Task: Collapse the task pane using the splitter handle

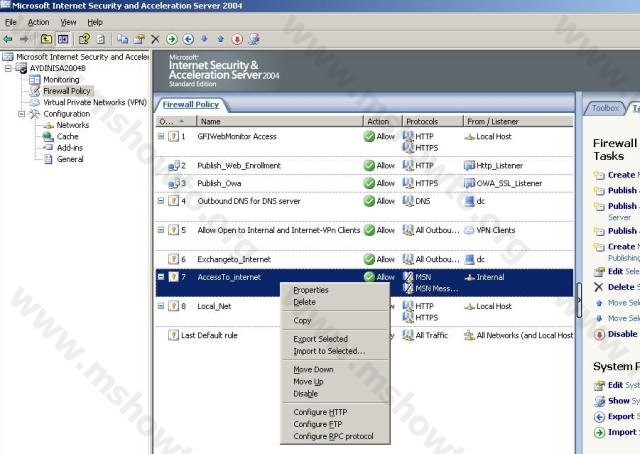Action: 579,300
